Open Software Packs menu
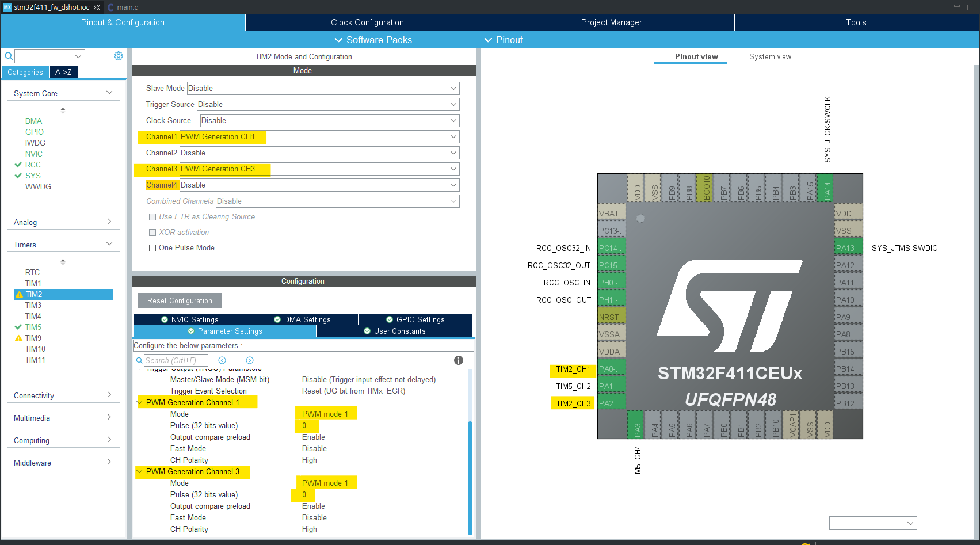This screenshot has height=545, width=980. coord(373,40)
